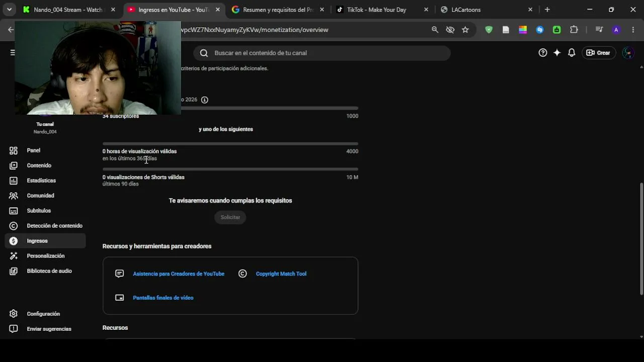Open the Subtítulos section icon

point(14,211)
